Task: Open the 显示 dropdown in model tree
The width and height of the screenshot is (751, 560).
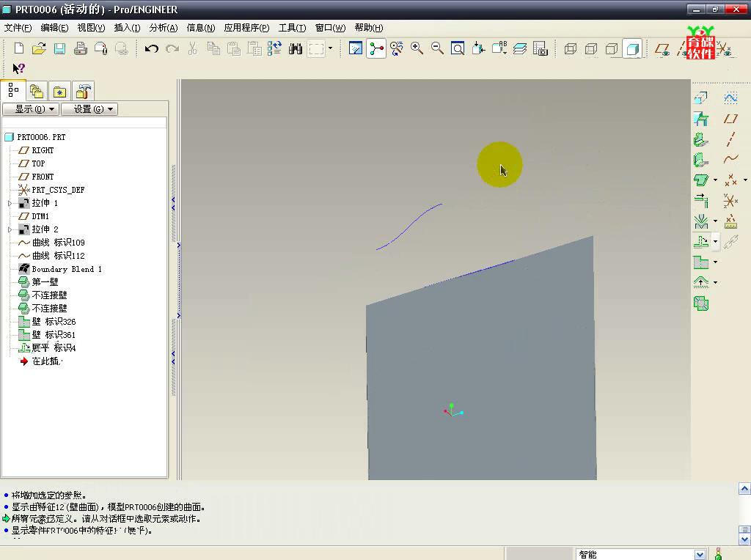Action: tap(31, 109)
